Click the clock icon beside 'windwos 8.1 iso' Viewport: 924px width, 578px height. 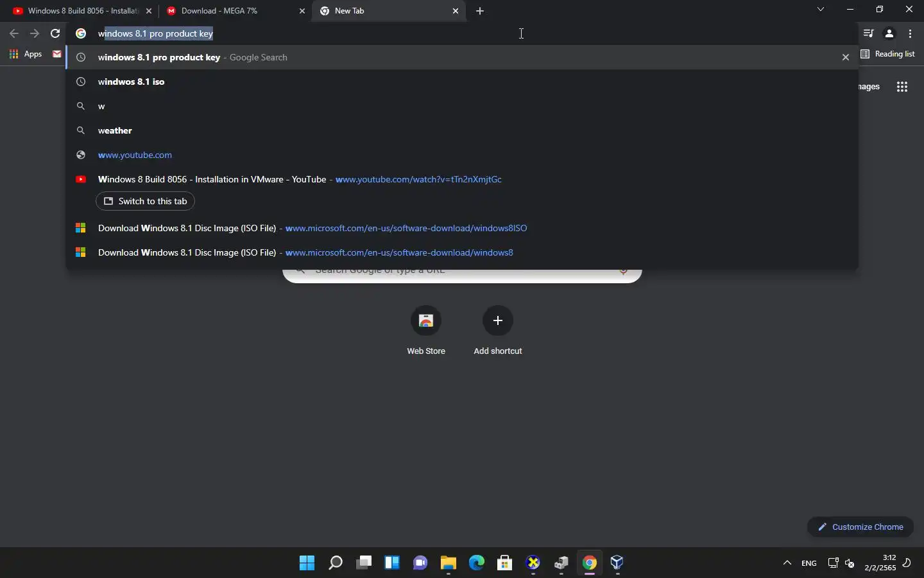(x=81, y=82)
